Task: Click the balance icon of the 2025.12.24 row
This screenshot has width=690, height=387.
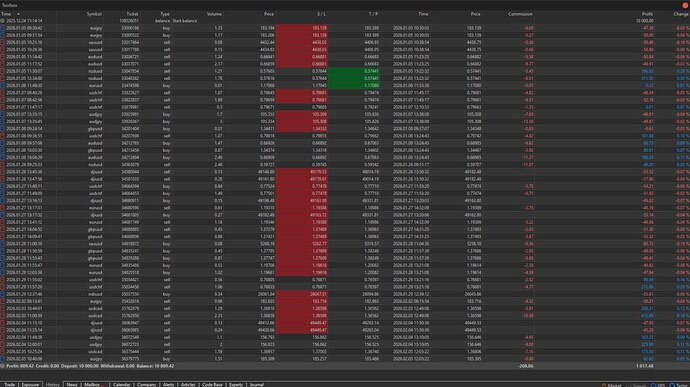Action: [x=2, y=21]
